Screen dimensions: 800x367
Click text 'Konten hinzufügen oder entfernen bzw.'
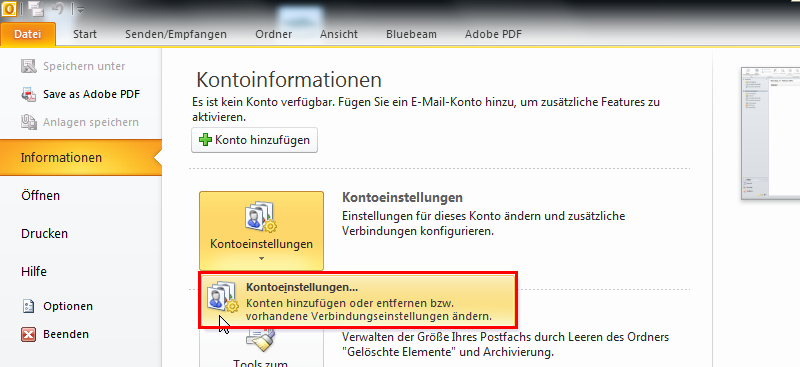pos(350,303)
